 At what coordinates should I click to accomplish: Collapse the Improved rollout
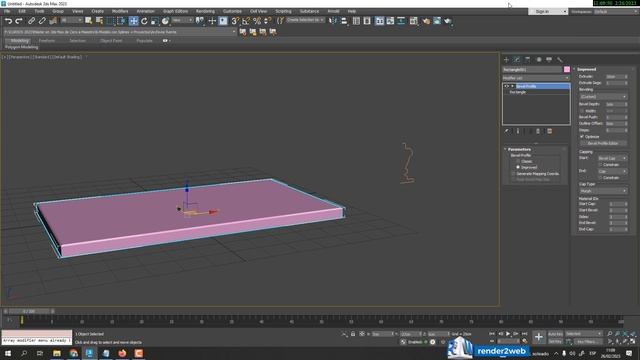point(587,69)
